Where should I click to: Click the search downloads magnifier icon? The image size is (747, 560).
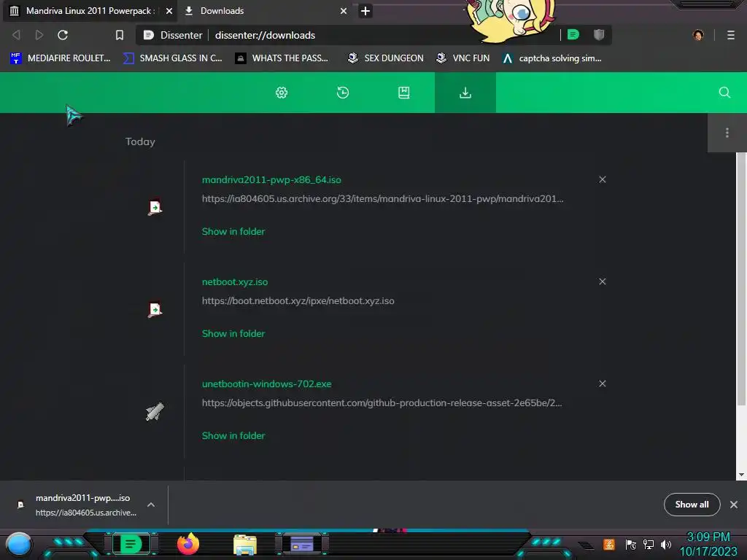tap(724, 93)
